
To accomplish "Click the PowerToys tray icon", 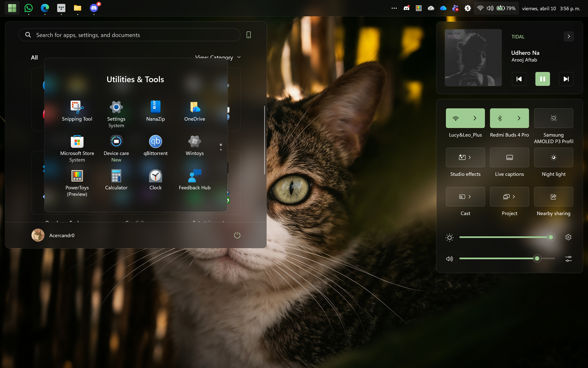I will [419, 8].
